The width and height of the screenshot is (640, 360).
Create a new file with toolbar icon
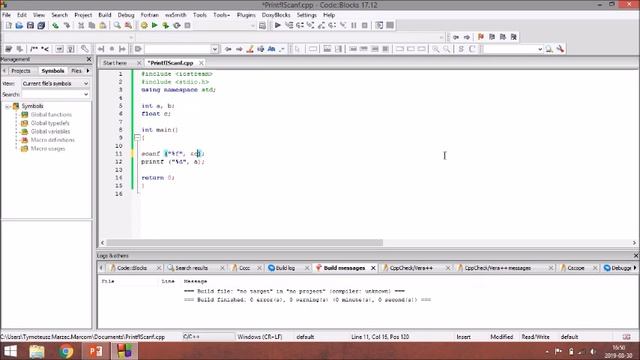pos(9,25)
